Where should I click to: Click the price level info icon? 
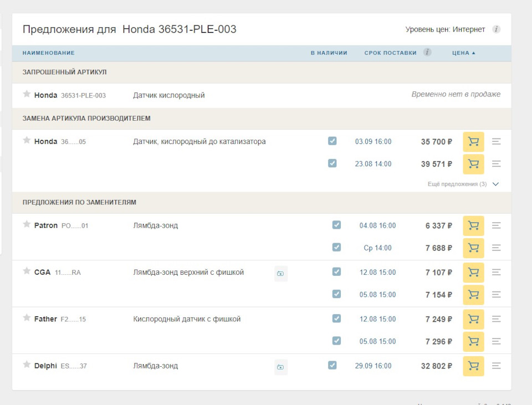(497, 29)
